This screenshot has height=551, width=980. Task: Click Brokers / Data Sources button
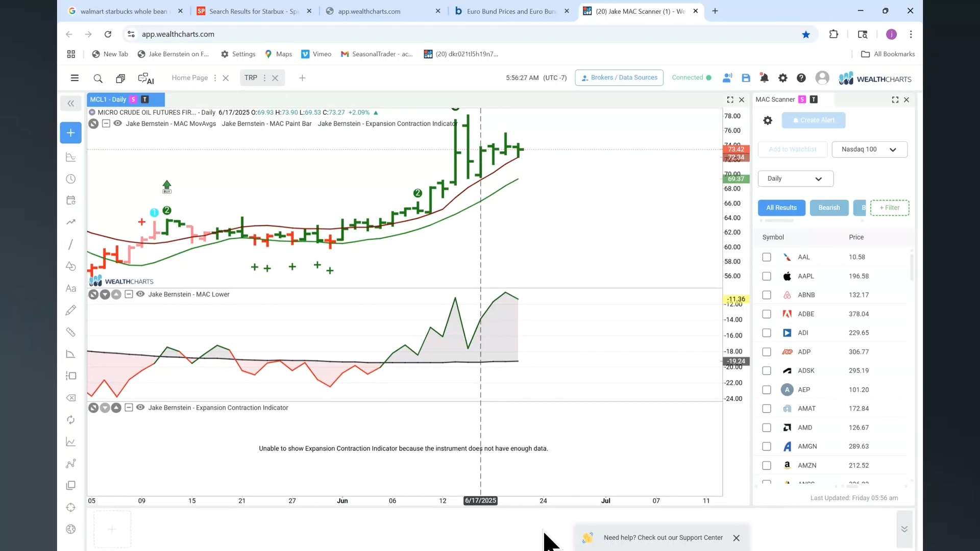(x=619, y=78)
